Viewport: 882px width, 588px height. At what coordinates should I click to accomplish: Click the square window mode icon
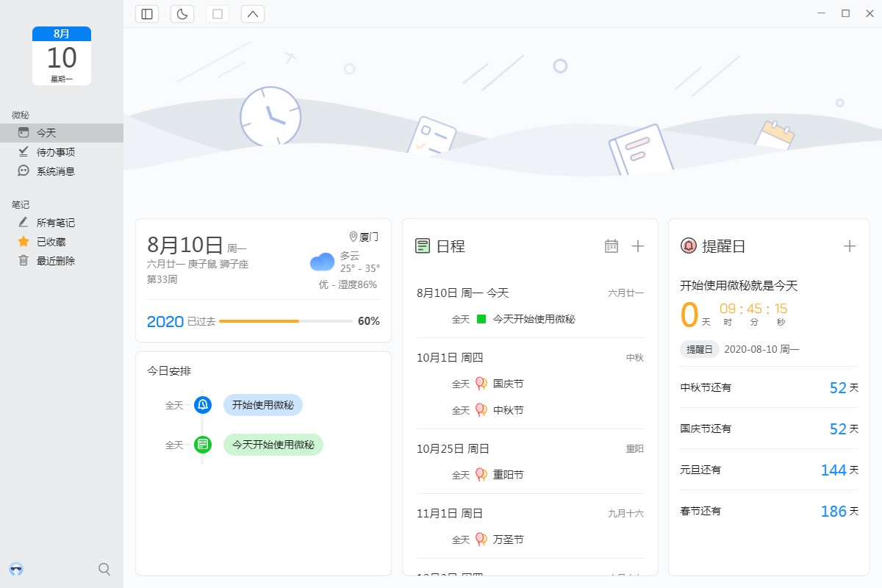pos(218,14)
